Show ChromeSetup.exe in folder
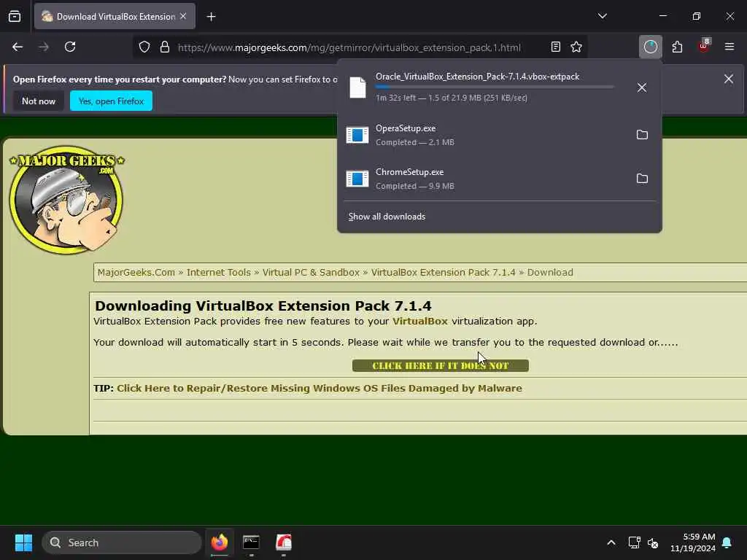The width and height of the screenshot is (747, 560). [x=642, y=179]
